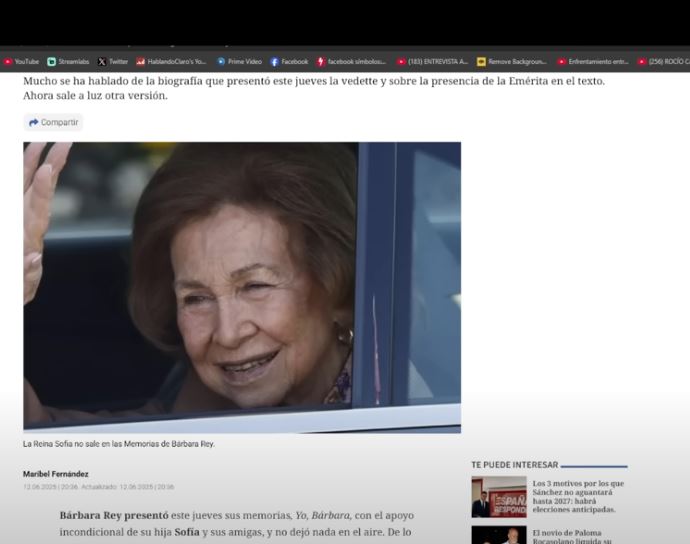
Task: Open the (183) ENTREVISTA bookmark icon
Action: coord(401,62)
